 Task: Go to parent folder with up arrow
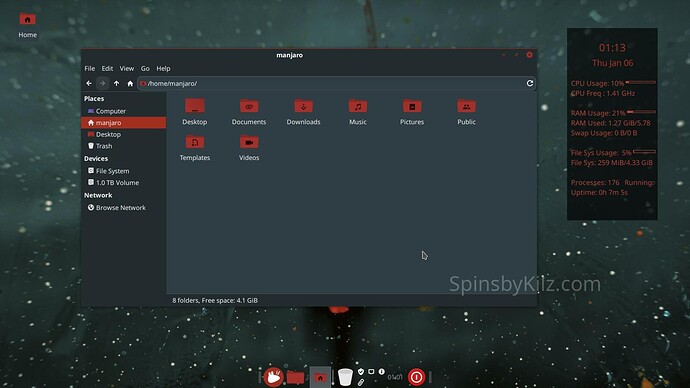(x=116, y=83)
